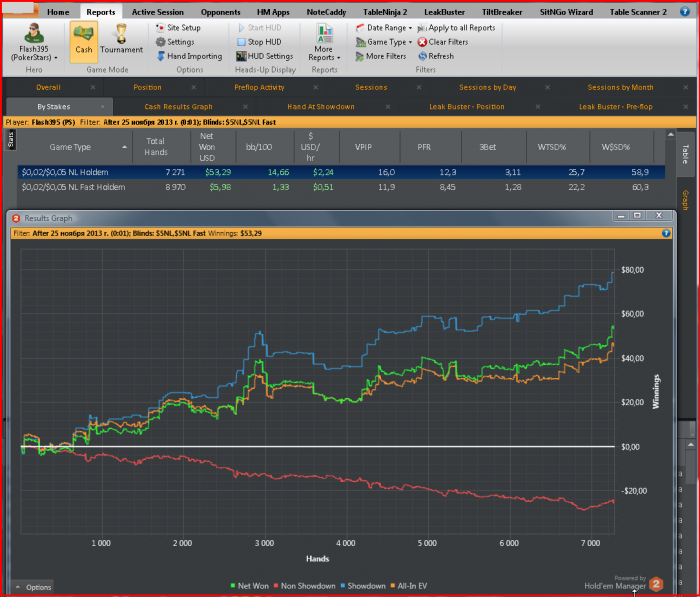Select Tournament game mode
Viewport: 700px width, 597px height.
pyautogui.click(x=121, y=41)
